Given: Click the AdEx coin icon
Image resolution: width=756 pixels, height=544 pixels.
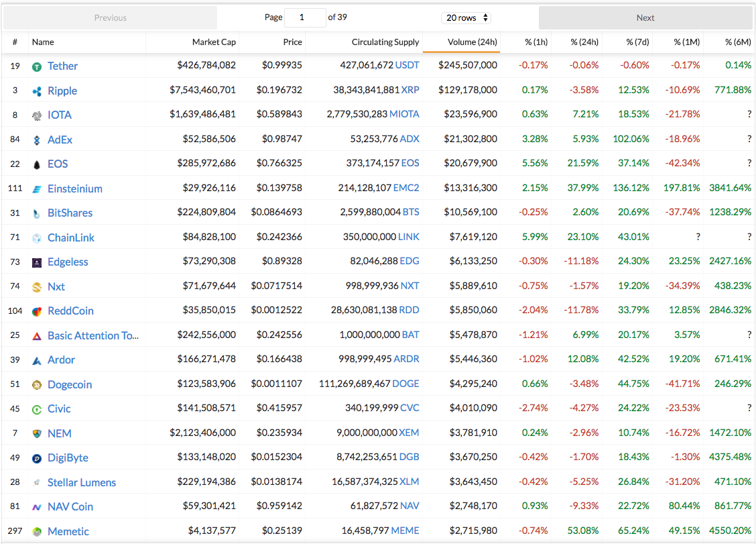Looking at the screenshot, I should [x=37, y=140].
